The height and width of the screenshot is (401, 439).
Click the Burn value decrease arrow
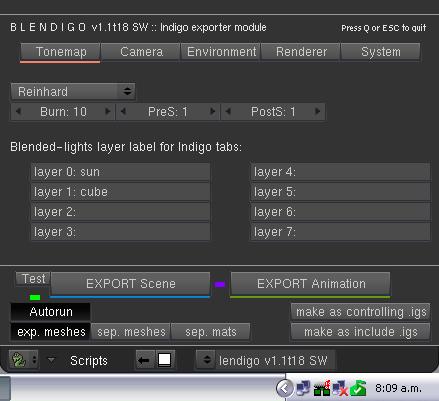pyautogui.click(x=18, y=111)
